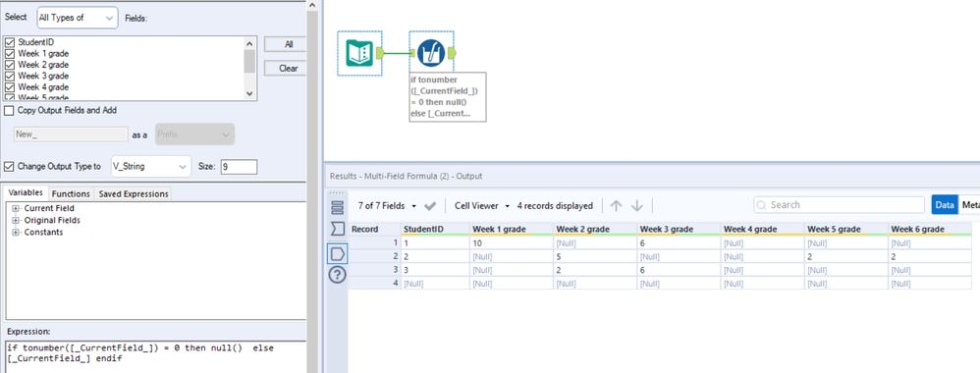
Task: Click the Week 2 grade column header
Action: pyautogui.click(x=596, y=230)
